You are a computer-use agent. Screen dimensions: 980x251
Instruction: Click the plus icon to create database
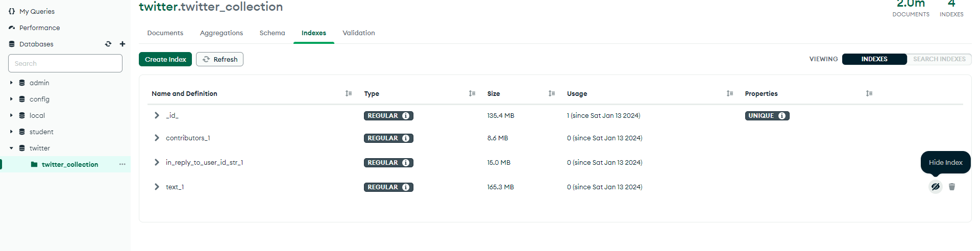(x=122, y=44)
